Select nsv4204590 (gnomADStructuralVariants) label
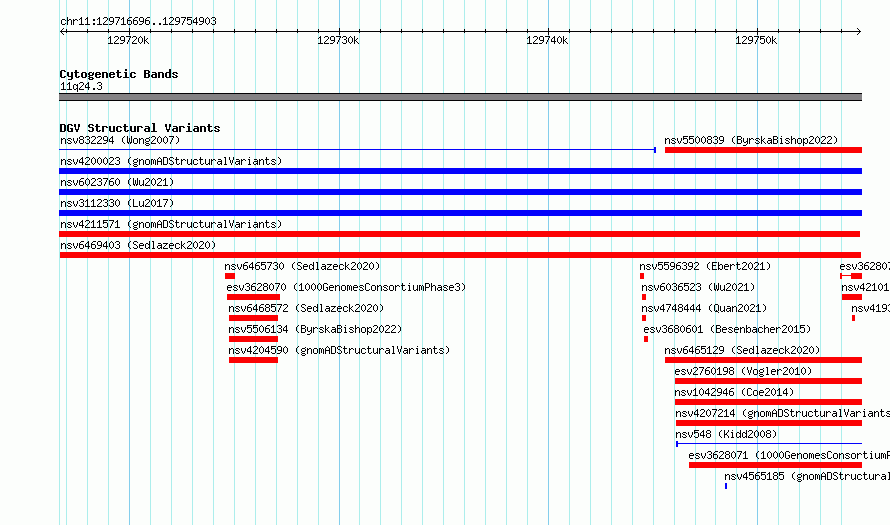This screenshot has width=890, height=525. pyautogui.click(x=339, y=350)
